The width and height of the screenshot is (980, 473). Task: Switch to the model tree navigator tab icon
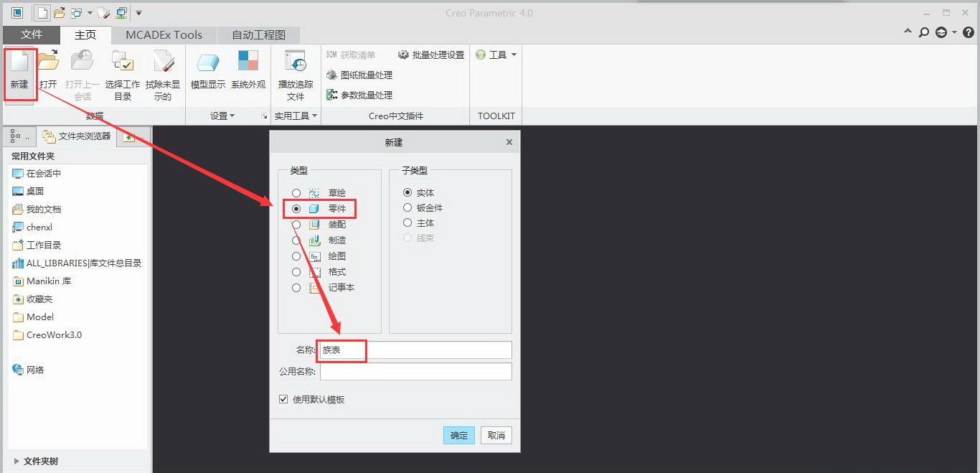(16, 136)
